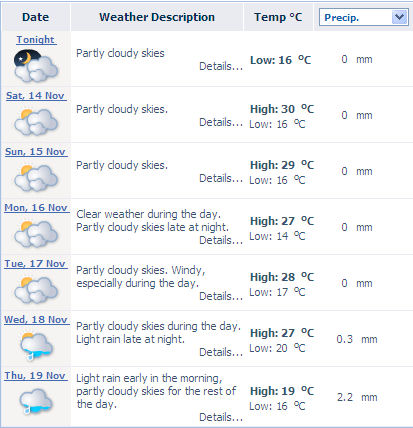The width and height of the screenshot is (413, 428).
Task: View Details for Wed, 18 Nov forecast
Action: pyautogui.click(x=221, y=352)
